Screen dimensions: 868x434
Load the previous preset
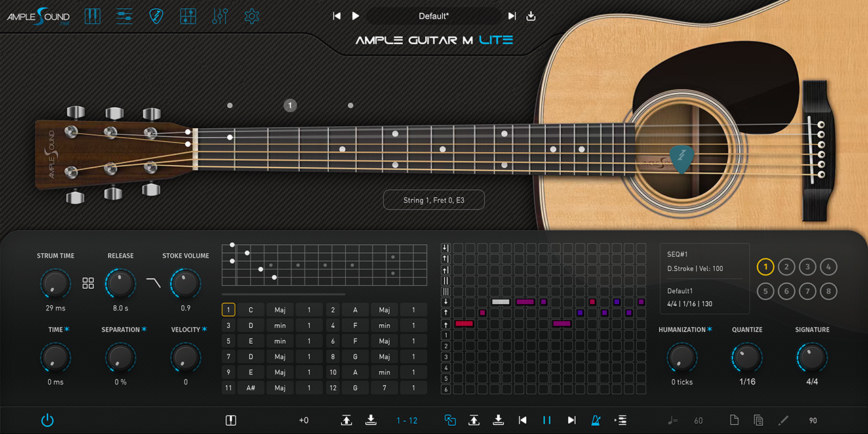pyautogui.click(x=337, y=16)
